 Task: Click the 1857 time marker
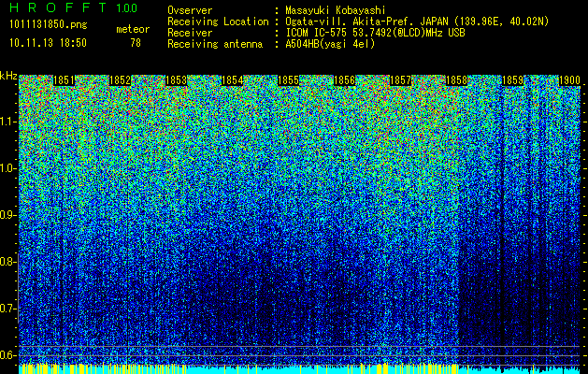point(401,80)
